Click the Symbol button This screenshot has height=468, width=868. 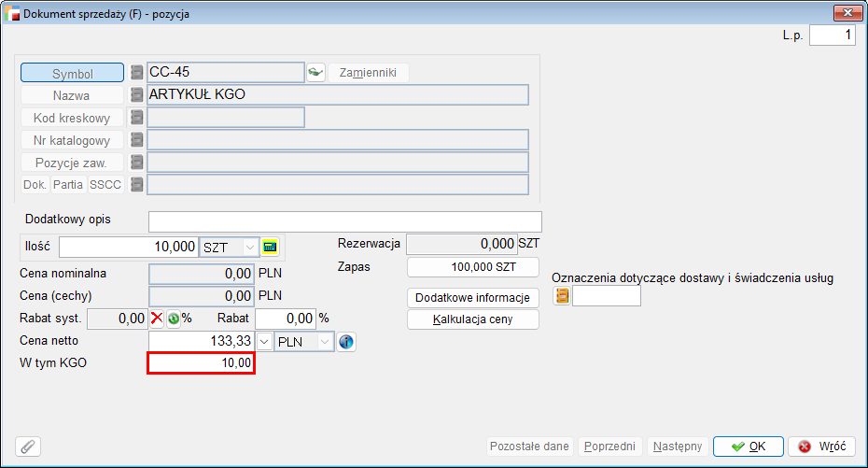coord(72,73)
